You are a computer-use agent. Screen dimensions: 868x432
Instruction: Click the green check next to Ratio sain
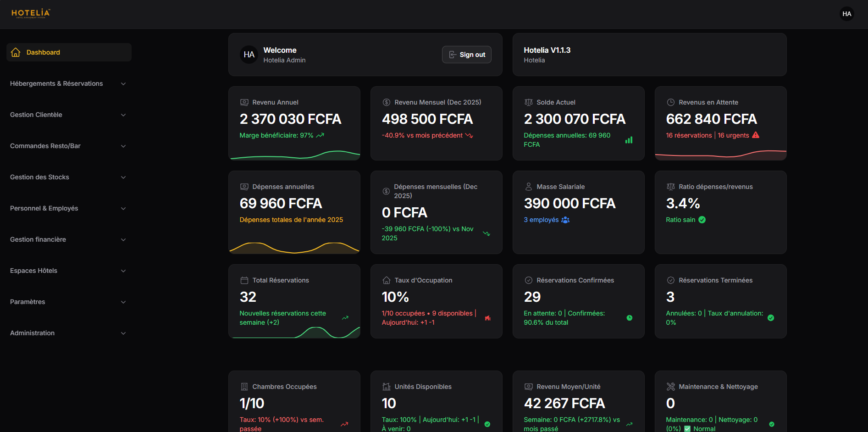(702, 220)
